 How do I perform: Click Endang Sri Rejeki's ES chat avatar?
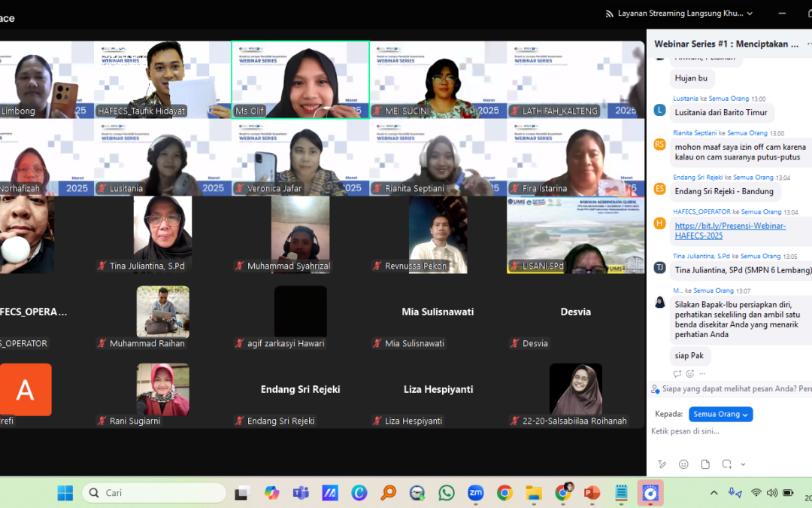tap(660, 189)
